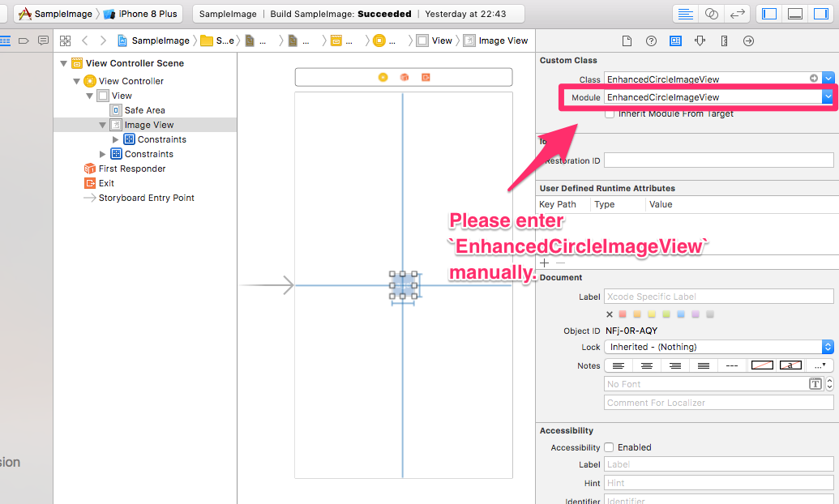
Task: Clear the label color with X
Action: pos(610,314)
